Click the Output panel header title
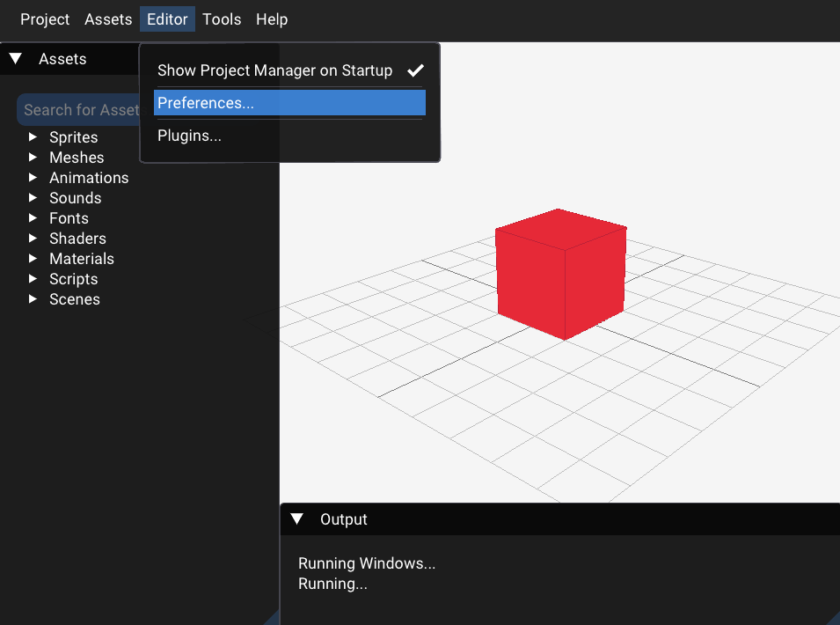 [343, 519]
